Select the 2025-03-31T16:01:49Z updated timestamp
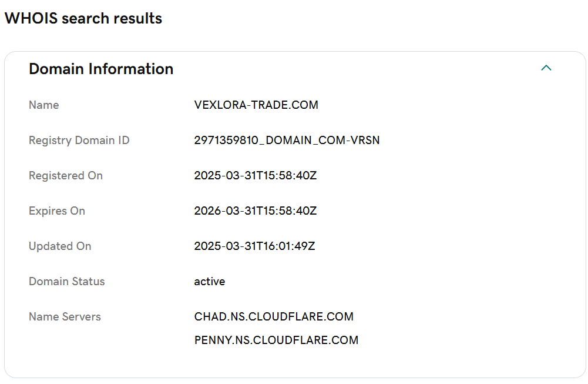The height and width of the screenshot is (384, 588). coord(254,246)
